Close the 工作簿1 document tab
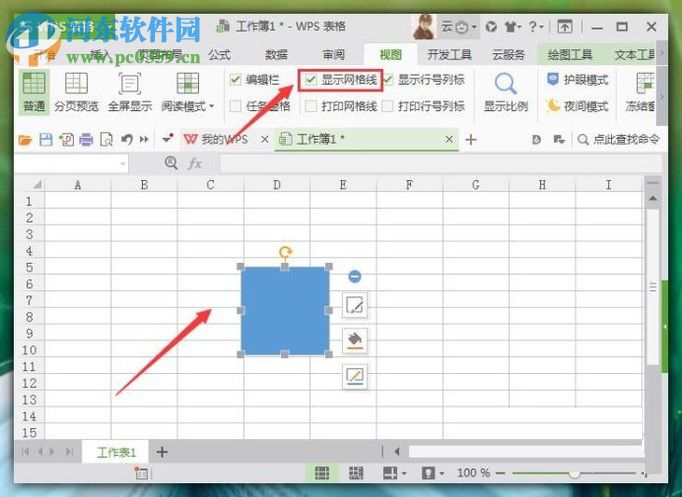The width and height of the screenshot is (682, 497). pyautogui.click(x=449, y=140)
